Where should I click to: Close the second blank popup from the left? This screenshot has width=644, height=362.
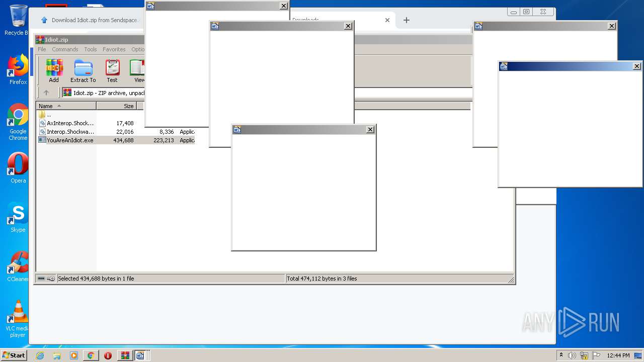point(348,26)
